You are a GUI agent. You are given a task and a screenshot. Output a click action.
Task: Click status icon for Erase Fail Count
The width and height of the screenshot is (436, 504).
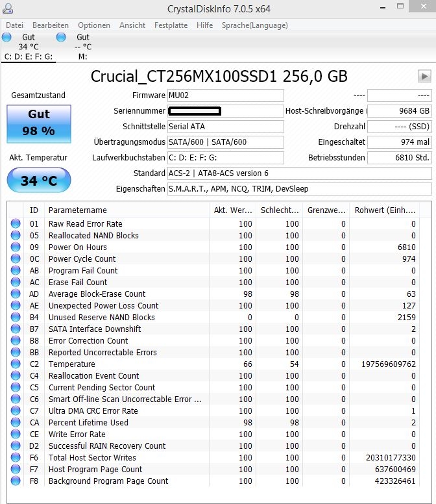coord(16,282)
